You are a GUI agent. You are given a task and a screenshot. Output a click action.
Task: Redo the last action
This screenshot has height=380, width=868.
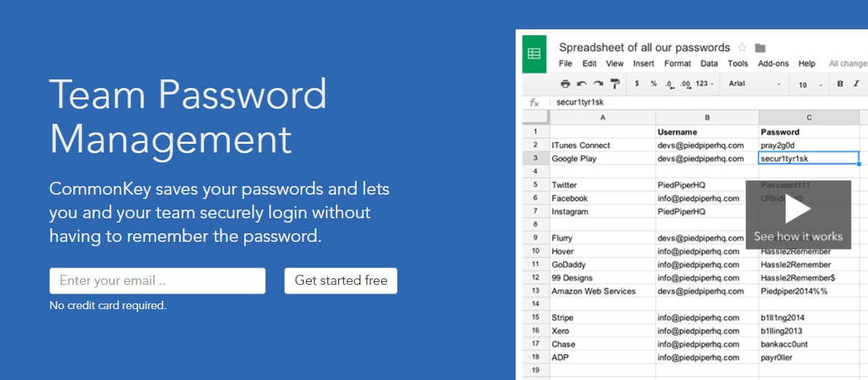point(597,84)
